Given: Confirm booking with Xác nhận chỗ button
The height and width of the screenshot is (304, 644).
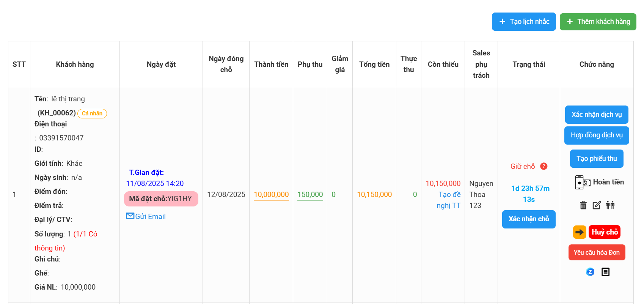Looking at the screenshot, I should [x=529, y=219].
